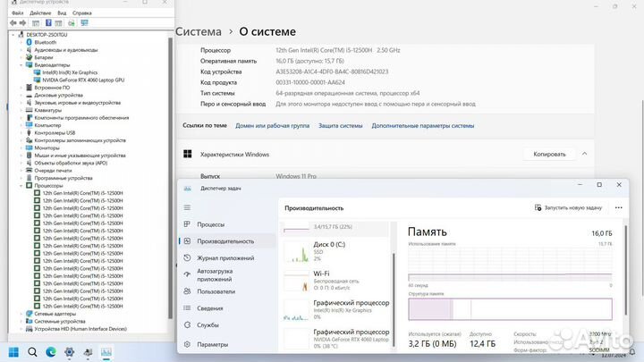644x362 pixels.
Task: Collapse the Процессоры category
Action: coord(21,186)
